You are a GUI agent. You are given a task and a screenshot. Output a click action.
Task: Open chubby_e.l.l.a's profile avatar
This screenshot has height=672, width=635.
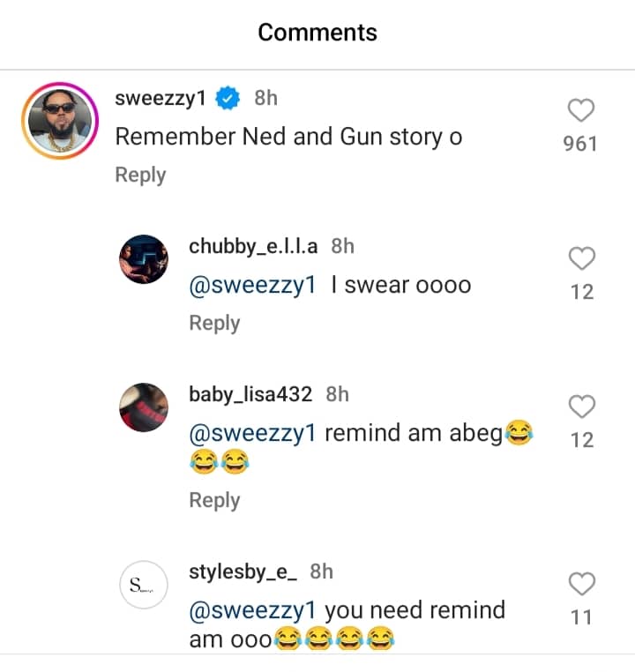tap(143, 259)
